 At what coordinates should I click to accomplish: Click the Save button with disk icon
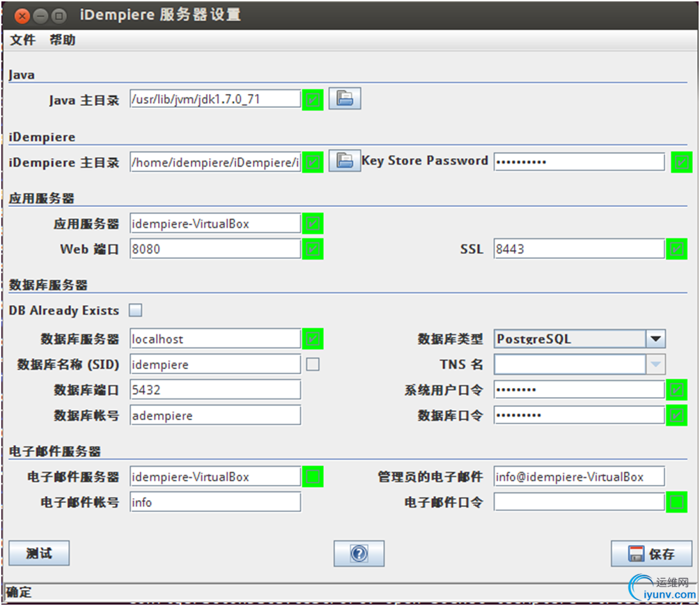point(651,554)
